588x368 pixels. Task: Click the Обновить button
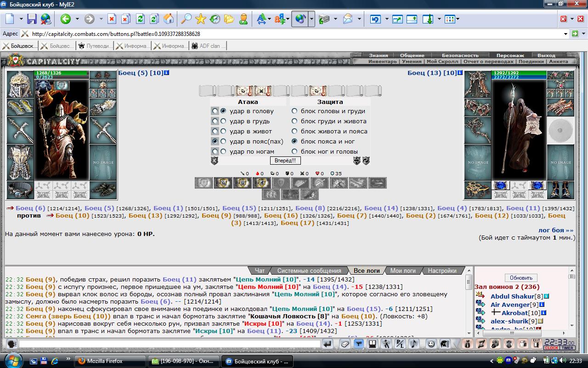tap(521, 278)
